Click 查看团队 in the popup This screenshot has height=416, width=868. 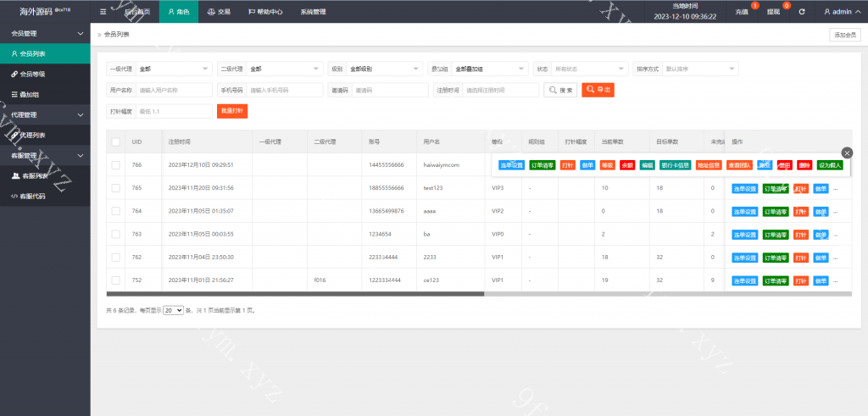click(739, 165)
